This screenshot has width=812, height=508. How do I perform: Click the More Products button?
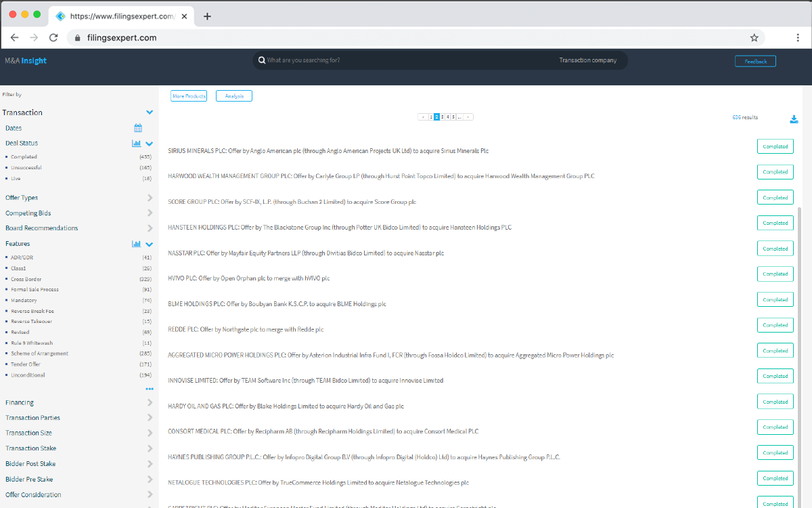coord(189,96)
